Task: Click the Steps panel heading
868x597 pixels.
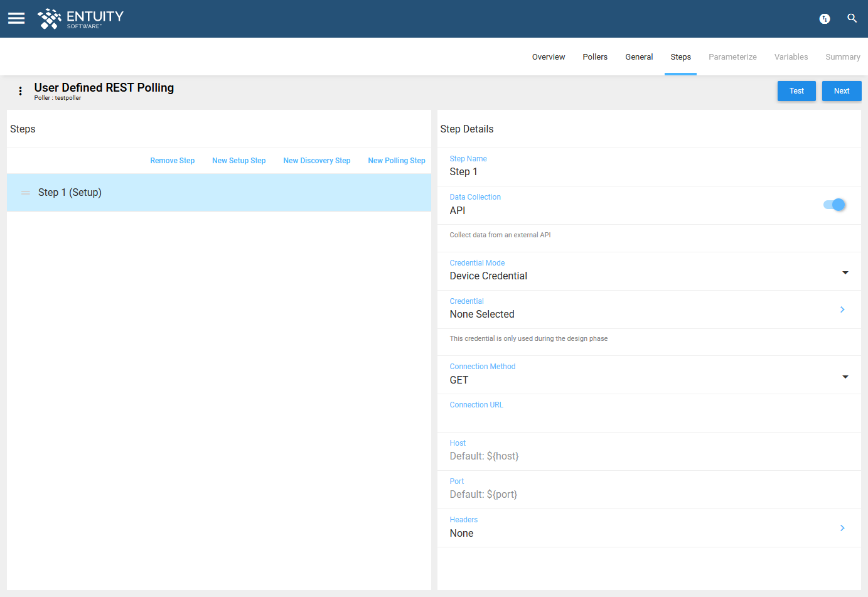Action: [x=23, y=129]
